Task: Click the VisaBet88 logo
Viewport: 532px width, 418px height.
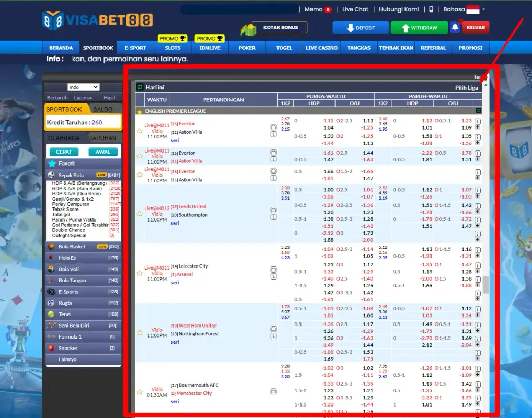Action: (x=97, y=20)
